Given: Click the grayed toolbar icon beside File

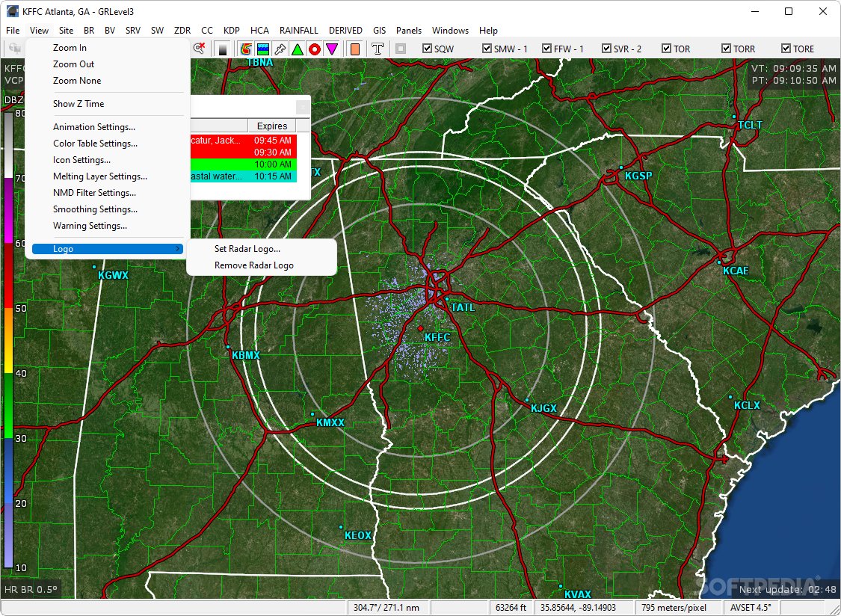Looking at the screenshot, I should pos(14,49).
